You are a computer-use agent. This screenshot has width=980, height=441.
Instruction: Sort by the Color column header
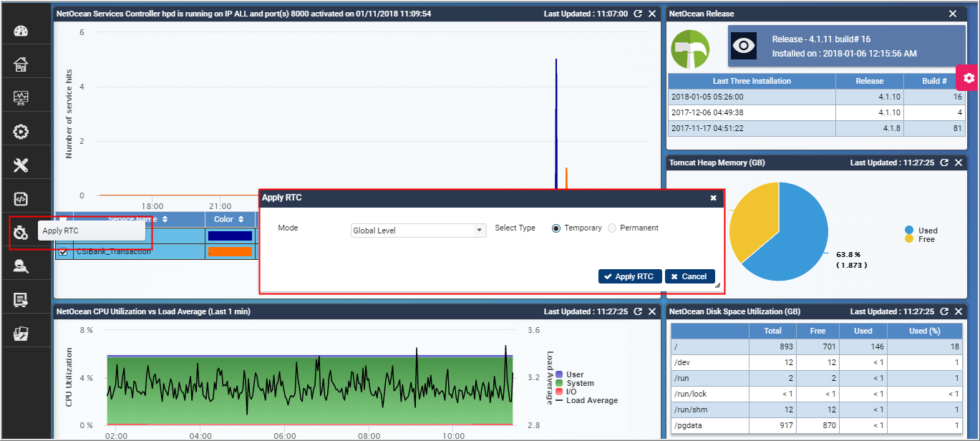tap(230, 219)
